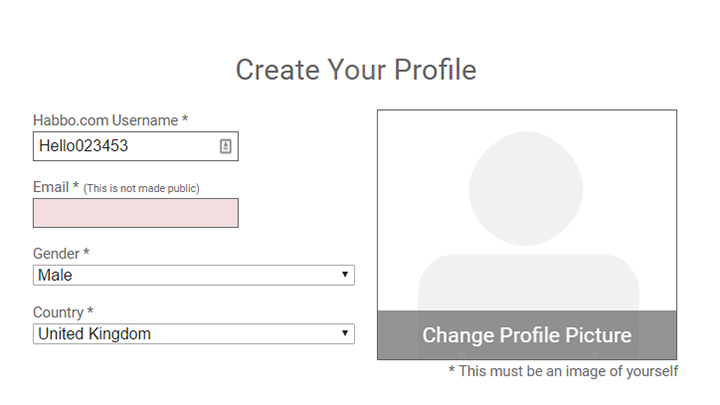Click the 'Gender' field label
The image size is (720, 405).
pos(56,254)
